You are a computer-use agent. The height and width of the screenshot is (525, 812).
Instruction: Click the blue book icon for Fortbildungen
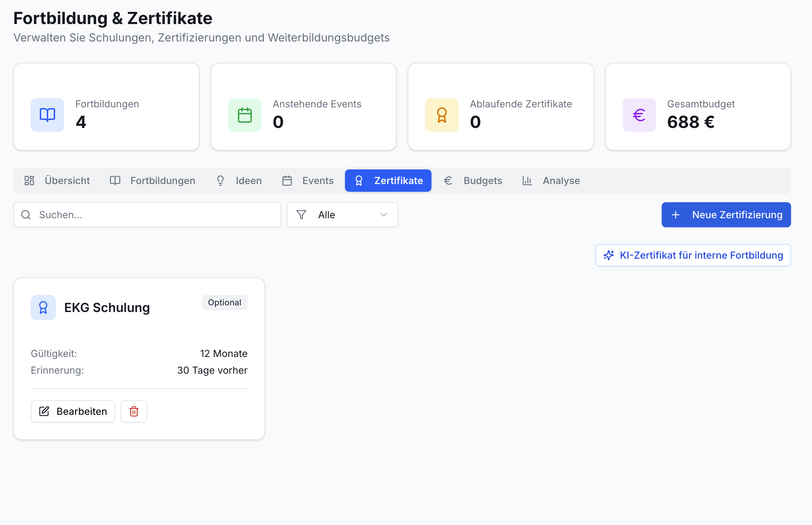[x=47, y=115]
